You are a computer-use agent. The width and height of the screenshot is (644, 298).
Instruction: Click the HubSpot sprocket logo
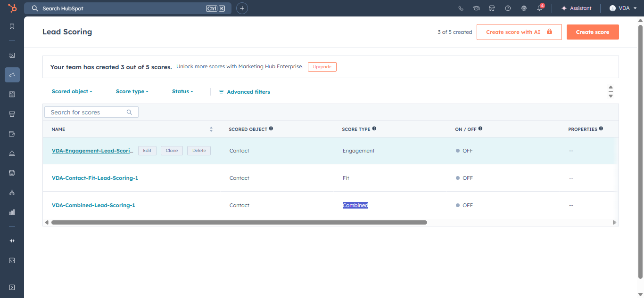tap(12, 8)
